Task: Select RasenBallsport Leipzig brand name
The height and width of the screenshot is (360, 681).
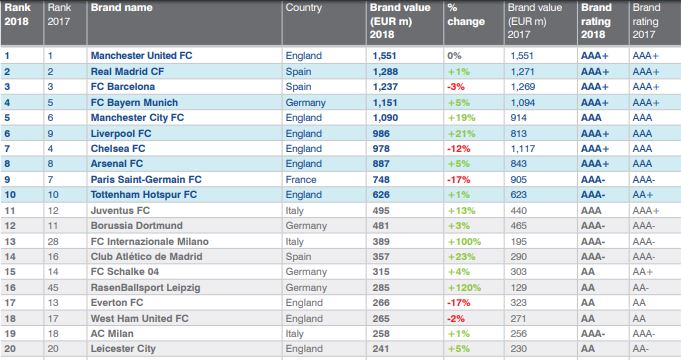Action: 145,287
